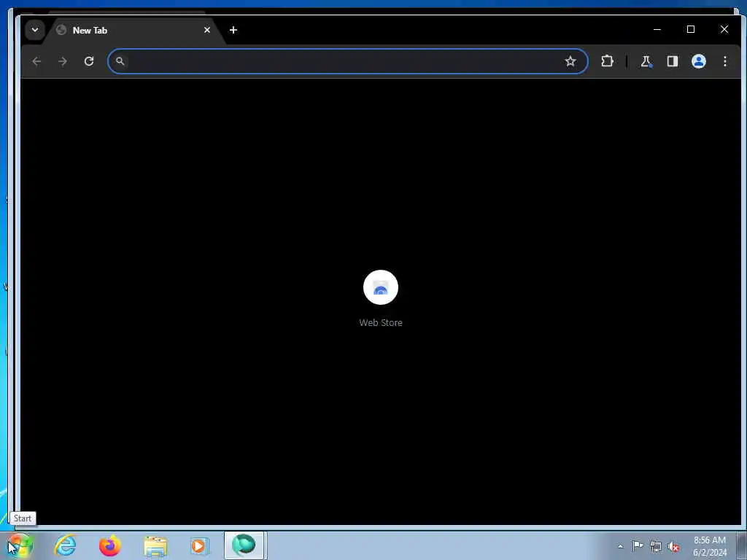Click the search magnifier in address bar
747x560 pixels.
pos(120,61)
